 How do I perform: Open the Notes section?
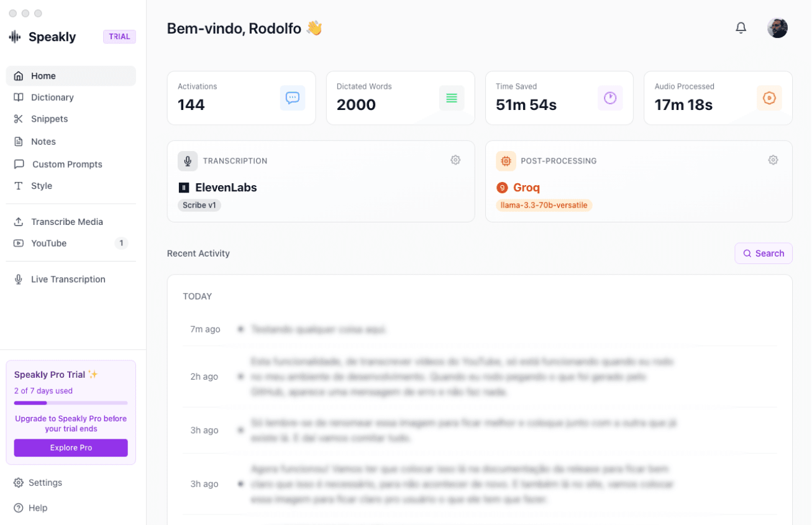[43, 141]
